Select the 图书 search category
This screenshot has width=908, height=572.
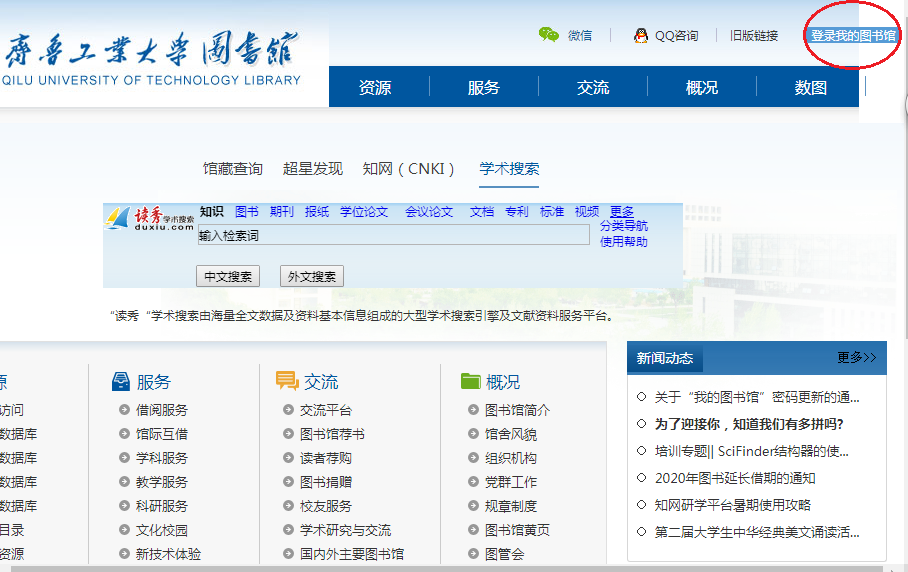click(x=247, y=212)
